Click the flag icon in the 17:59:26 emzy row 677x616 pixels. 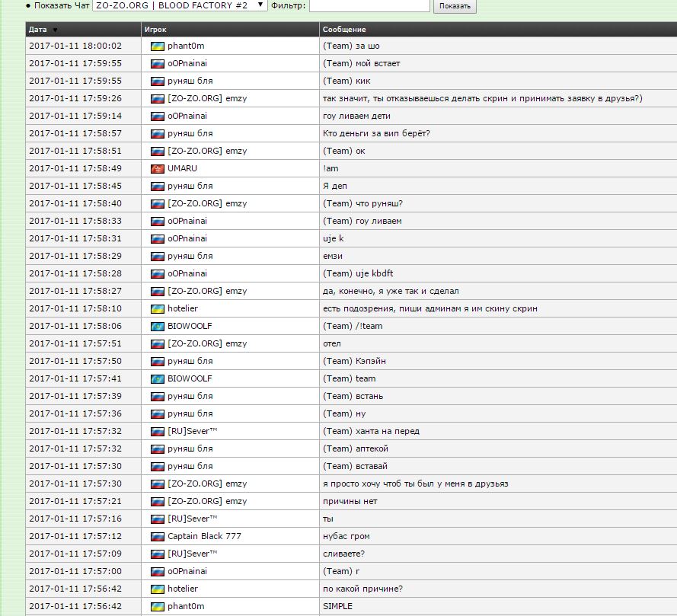point(158,98)
